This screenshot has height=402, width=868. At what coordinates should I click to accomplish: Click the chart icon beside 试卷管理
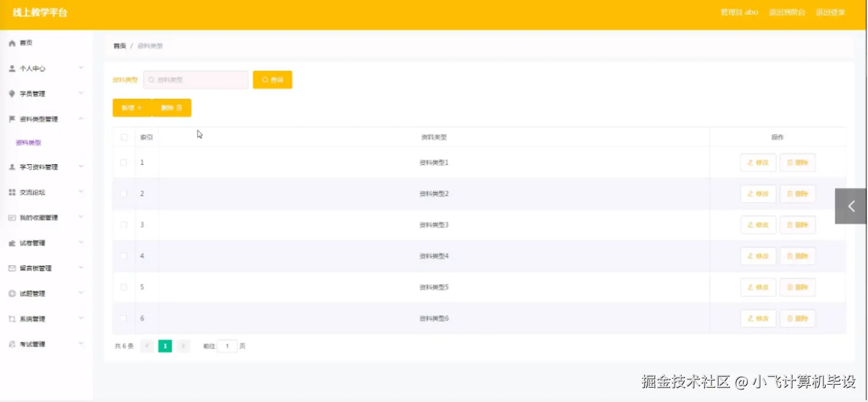(12, 243)
